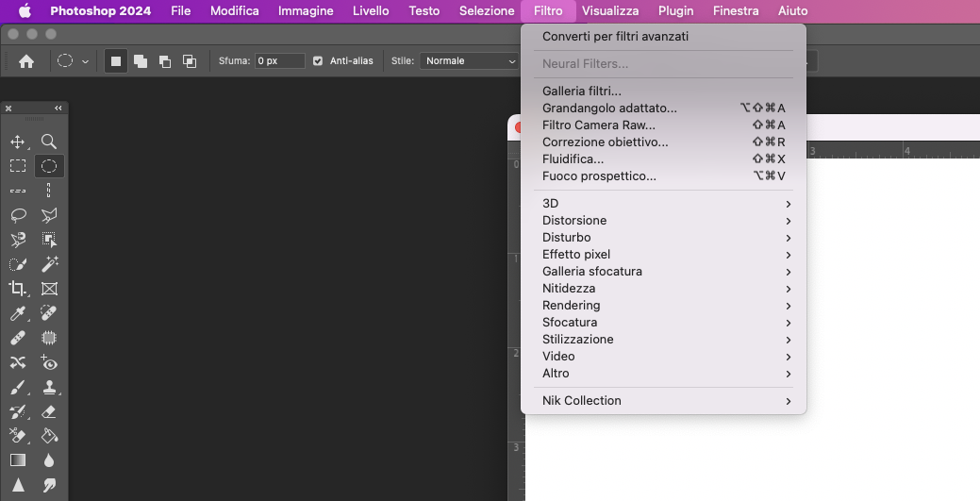Choose Correzione obiettivo filter
The height and width of the screenshot is (501, 980).
pyautogui.click(x=664, y=142)
